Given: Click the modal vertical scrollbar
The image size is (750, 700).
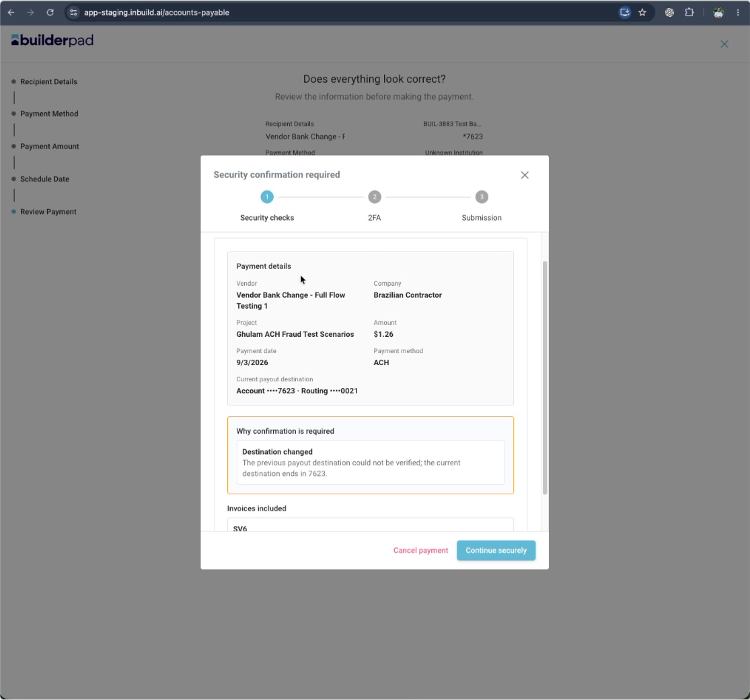Looking at the screenshot, I should (545, 378).
